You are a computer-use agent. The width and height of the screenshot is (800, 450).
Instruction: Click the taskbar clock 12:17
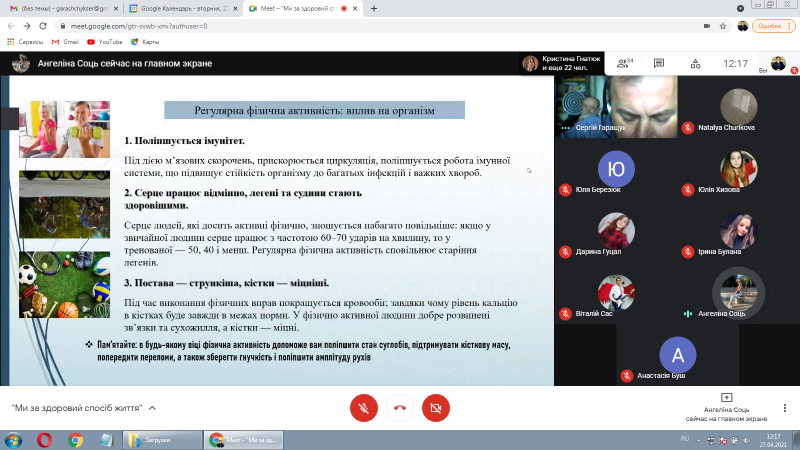(773, 440)
